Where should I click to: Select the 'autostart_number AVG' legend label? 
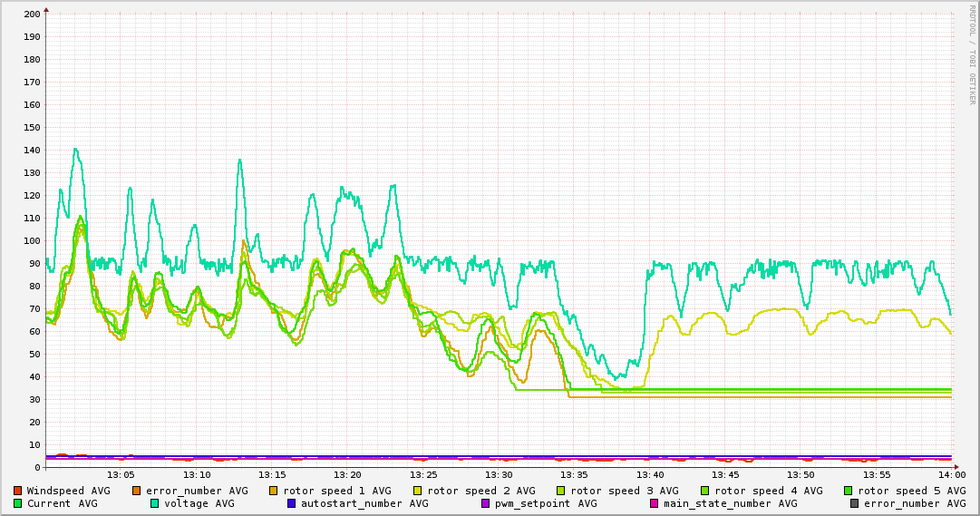[364, 503]
